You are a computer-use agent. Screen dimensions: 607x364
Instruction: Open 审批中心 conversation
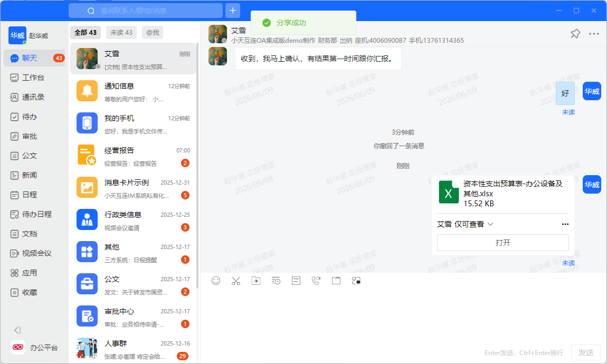133,316
